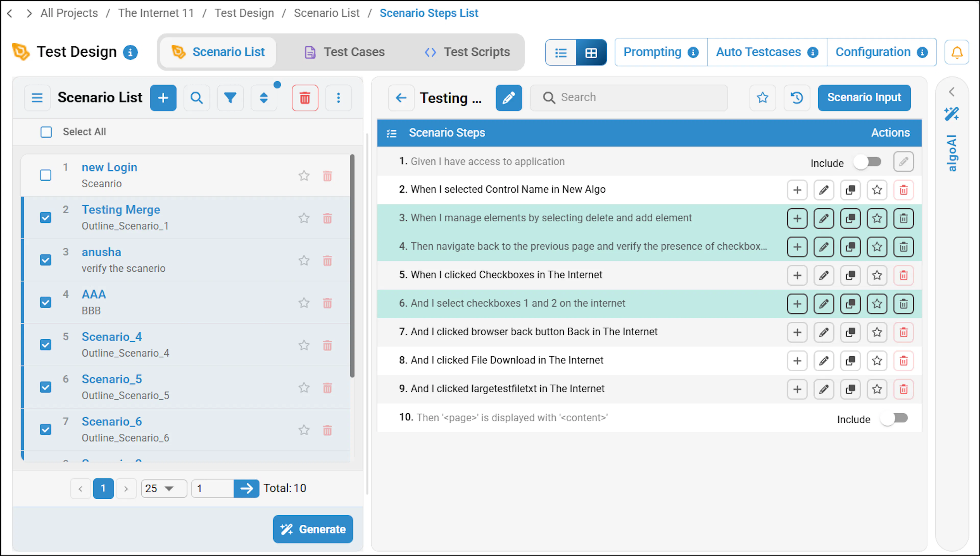
Task: Switch to the Test Scripts tab
Action: click(x=467, y=52)
